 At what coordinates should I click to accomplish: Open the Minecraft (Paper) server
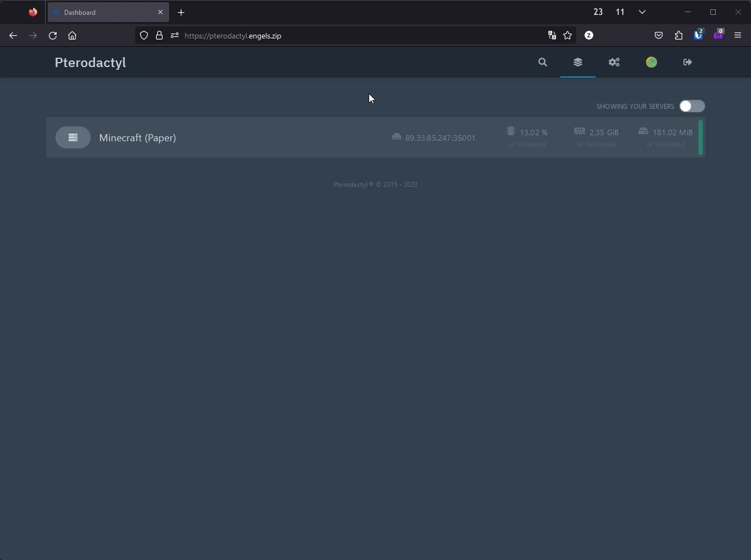click(376, 137)
